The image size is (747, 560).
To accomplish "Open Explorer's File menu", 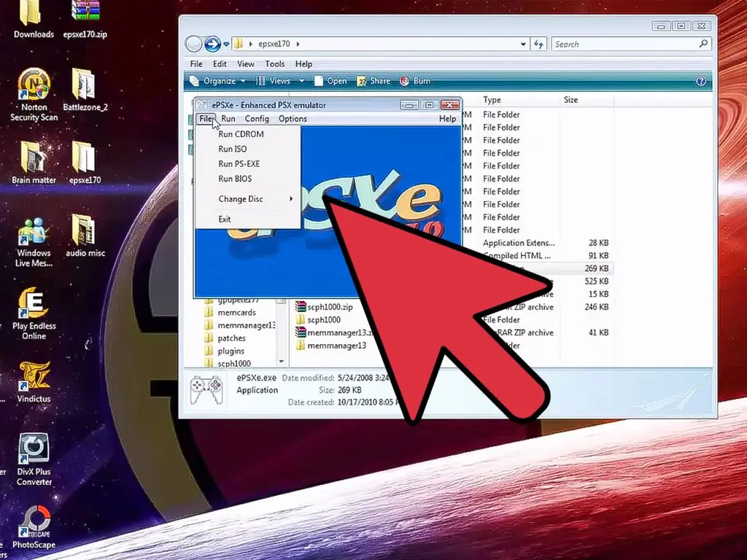I will coord(196,64).
